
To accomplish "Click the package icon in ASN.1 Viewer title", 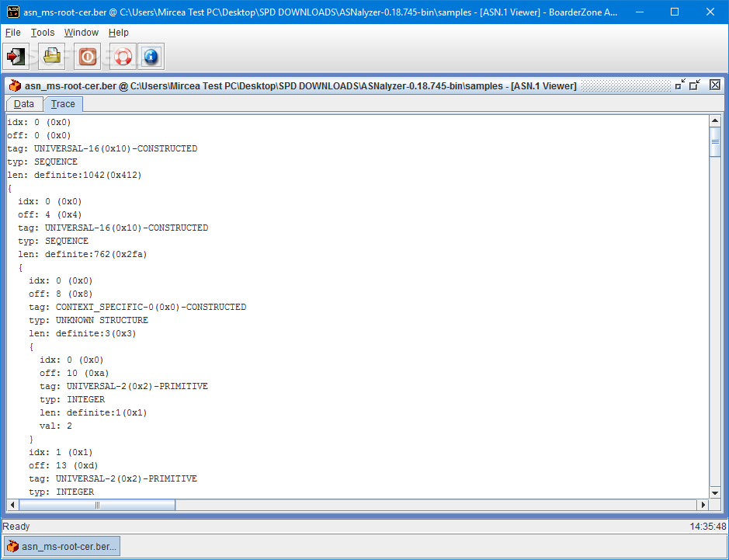I will tap(15, 85).
